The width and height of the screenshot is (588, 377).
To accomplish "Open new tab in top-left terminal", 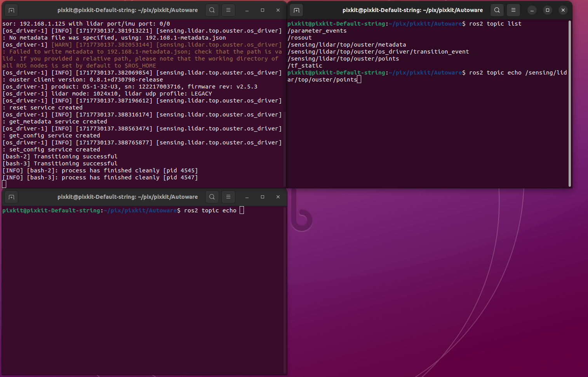I will (x=12, y=10).
